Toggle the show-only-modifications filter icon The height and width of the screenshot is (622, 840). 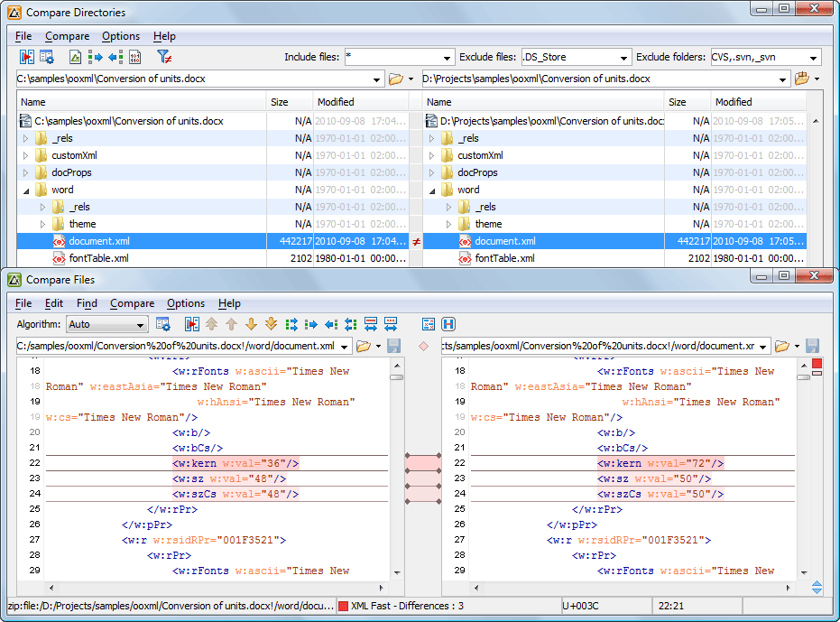(x=164, y=57)
